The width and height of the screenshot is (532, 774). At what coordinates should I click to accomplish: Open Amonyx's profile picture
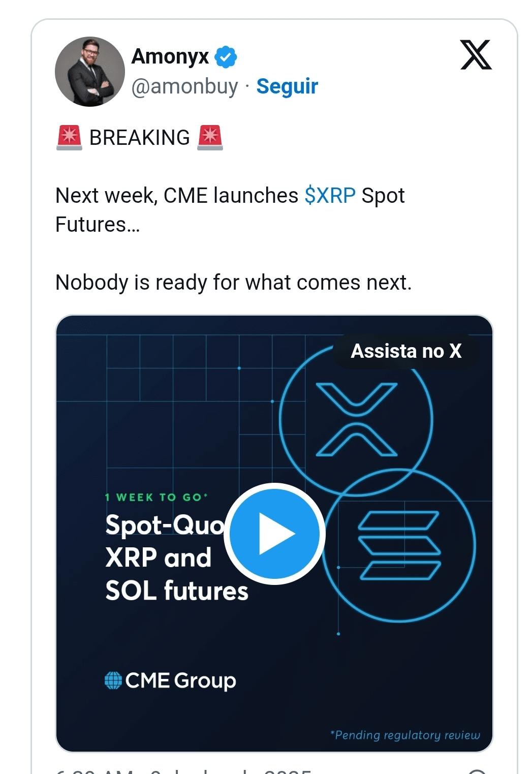click(90, 72)
